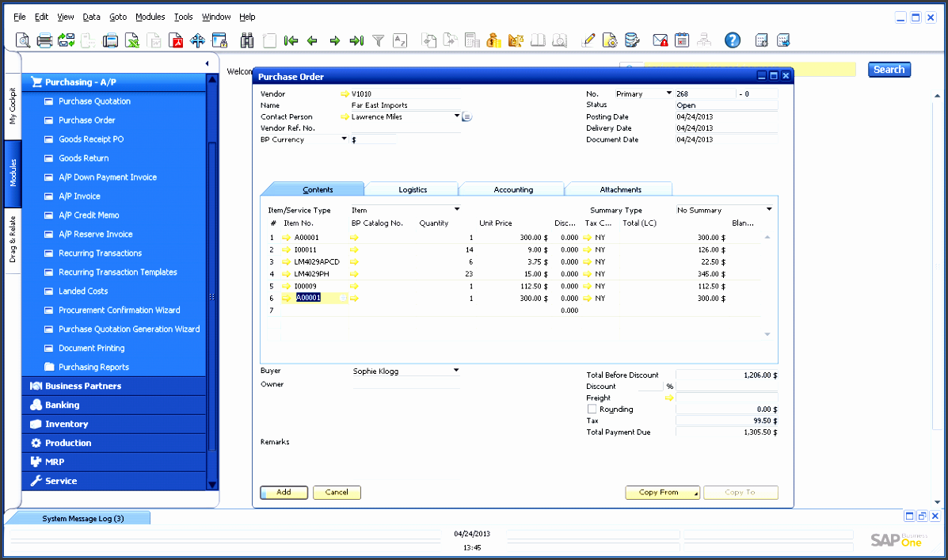Viewport: 948px width, 560px height.
Task: Click the Vendor link arrow next to V1010
Action: 345,93
